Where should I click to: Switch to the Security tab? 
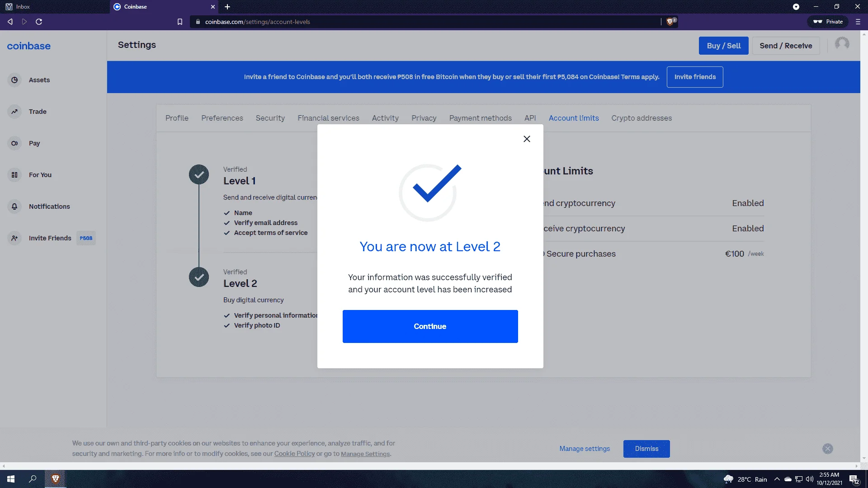(270, 118)
